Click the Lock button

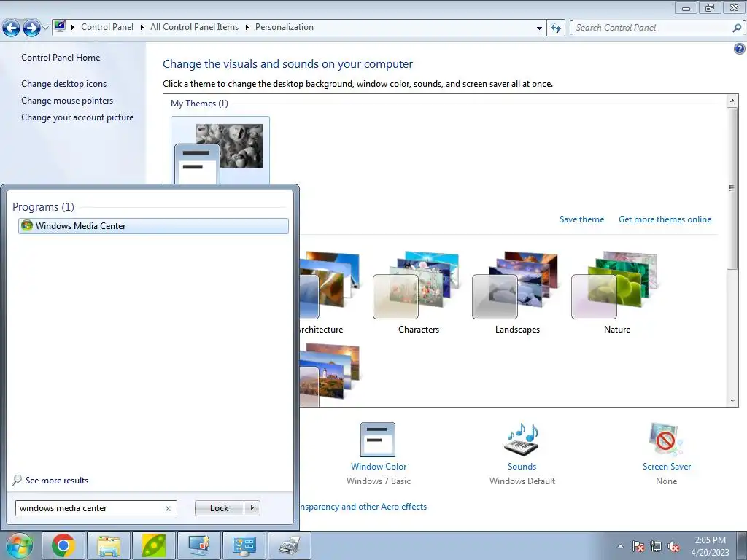(x=219, y=508)
